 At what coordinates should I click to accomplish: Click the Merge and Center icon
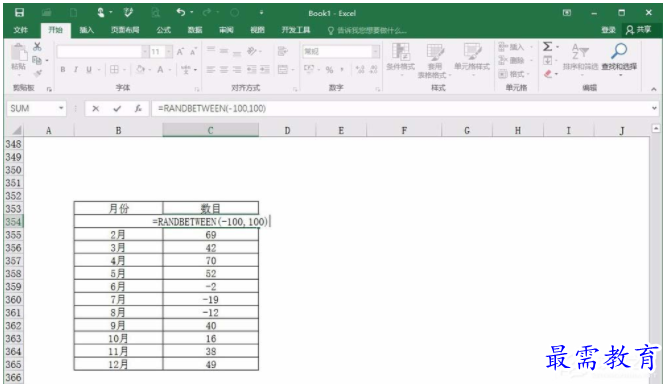point(283,69)
